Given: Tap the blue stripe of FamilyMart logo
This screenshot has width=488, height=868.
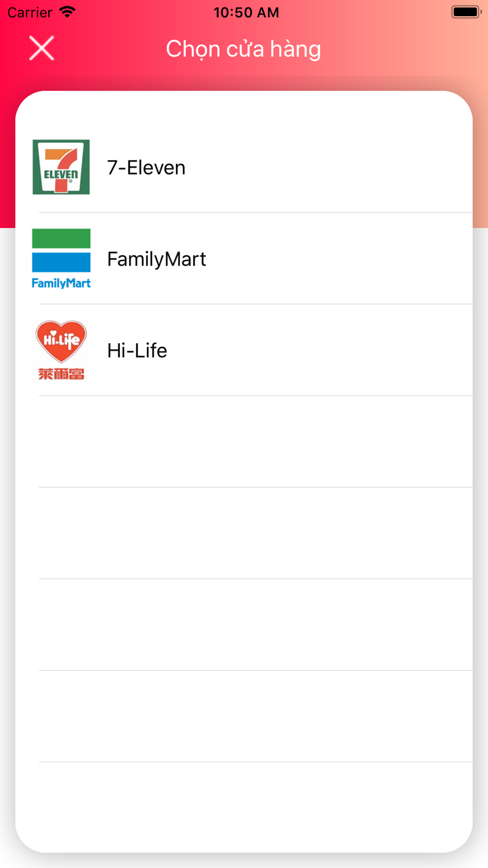Looking at the screenshot, I should pos(61,262).
